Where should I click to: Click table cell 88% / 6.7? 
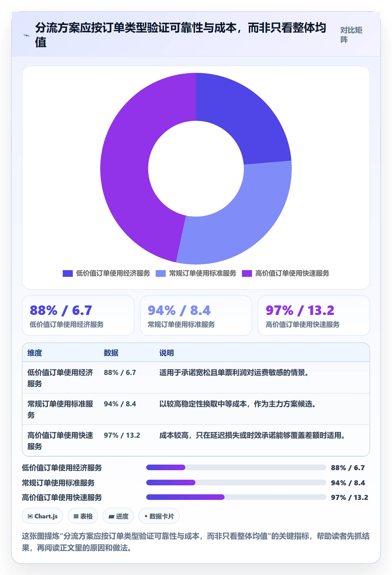click(x=120, y=372)
